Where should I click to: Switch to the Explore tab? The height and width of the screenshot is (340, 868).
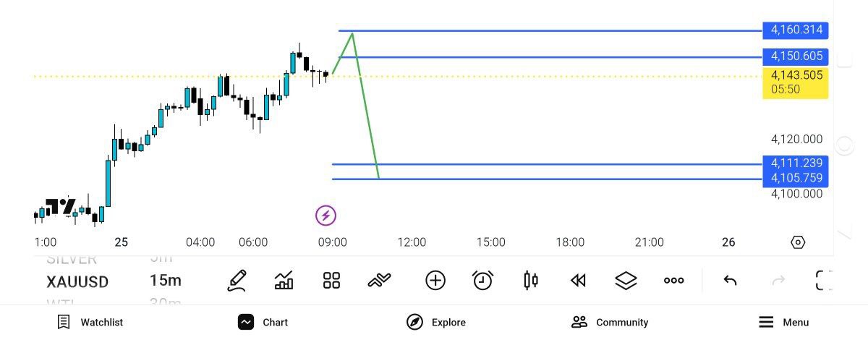tap(436, 323)
